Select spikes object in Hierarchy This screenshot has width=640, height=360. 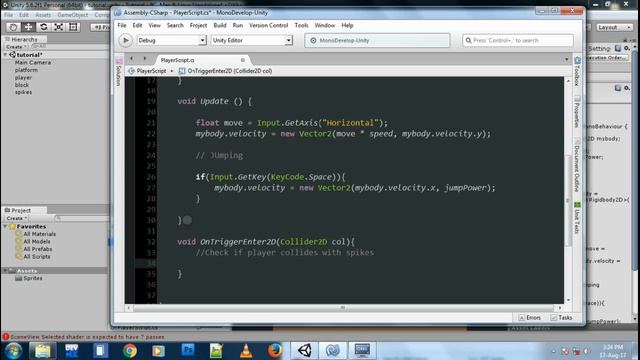[x=23, y=92]
